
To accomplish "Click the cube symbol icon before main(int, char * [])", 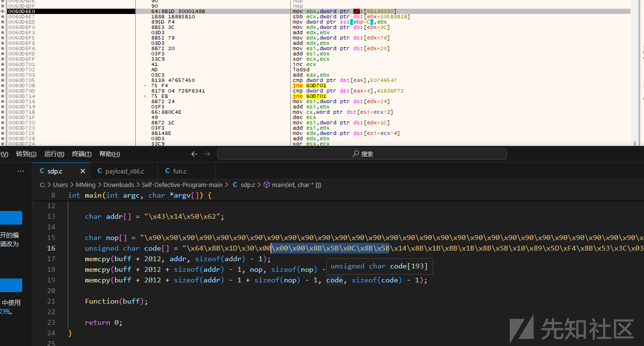I will pyautogui.click(x=267, y=185).
